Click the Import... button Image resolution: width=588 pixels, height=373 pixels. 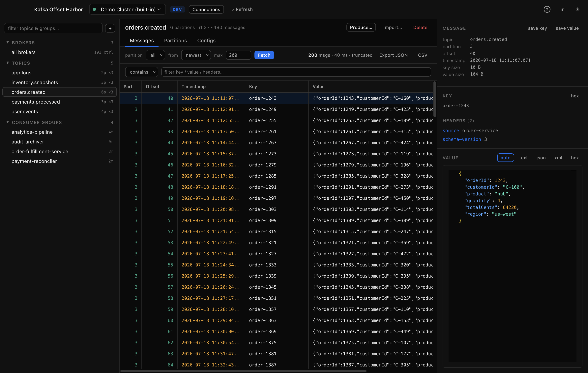pyautogui.click(x=392, y=27)
